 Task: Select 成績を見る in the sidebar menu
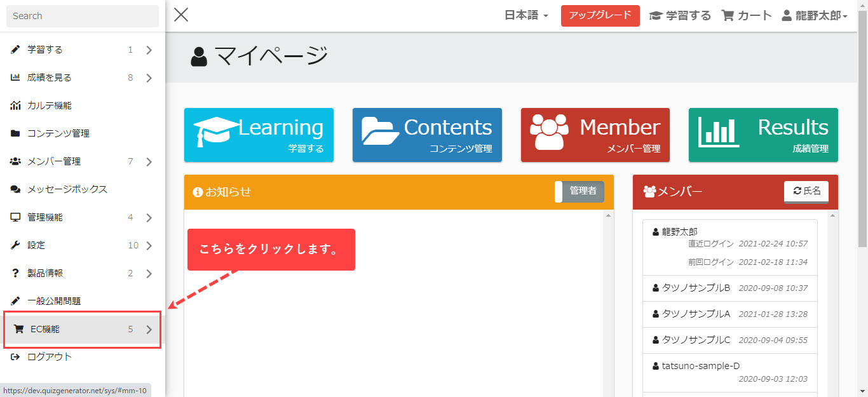click(x=50, y=77)
